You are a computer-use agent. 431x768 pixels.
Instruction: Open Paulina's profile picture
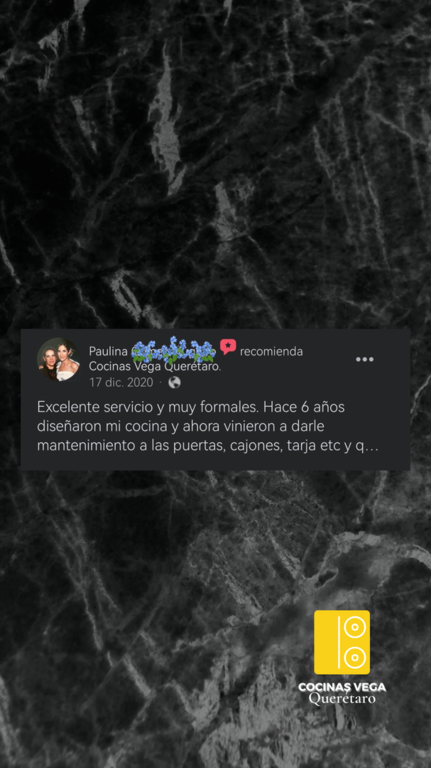click(x=58, y=360)
